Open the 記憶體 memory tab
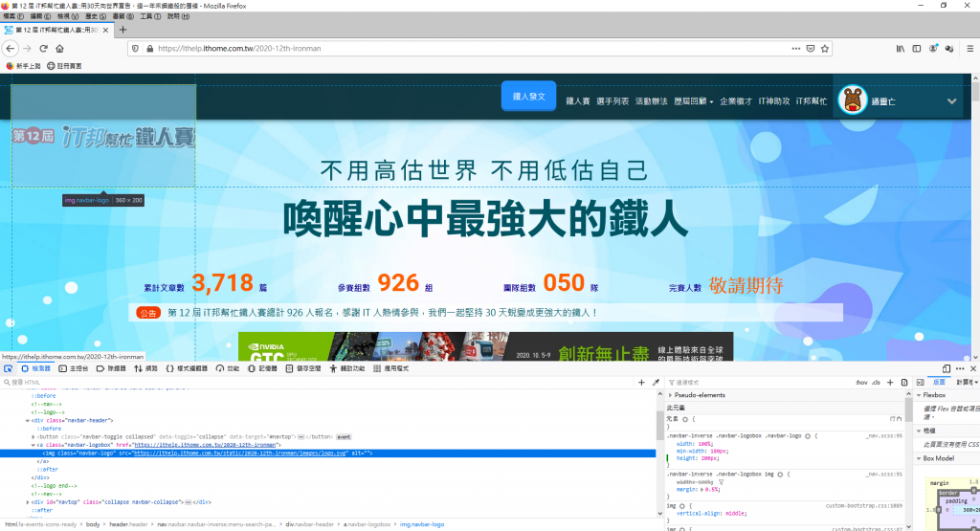Screen dimensions: 980x531 (262, 368)
